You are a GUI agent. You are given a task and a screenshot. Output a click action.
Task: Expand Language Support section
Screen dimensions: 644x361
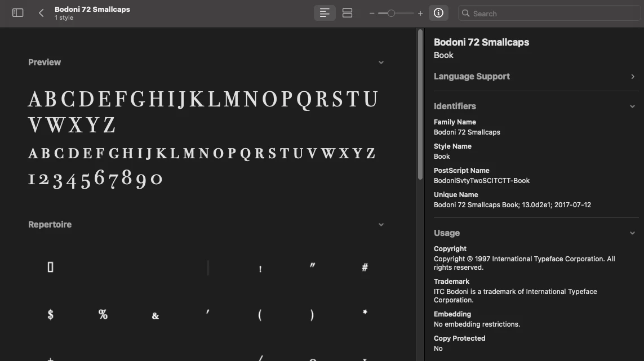(633, 77)
